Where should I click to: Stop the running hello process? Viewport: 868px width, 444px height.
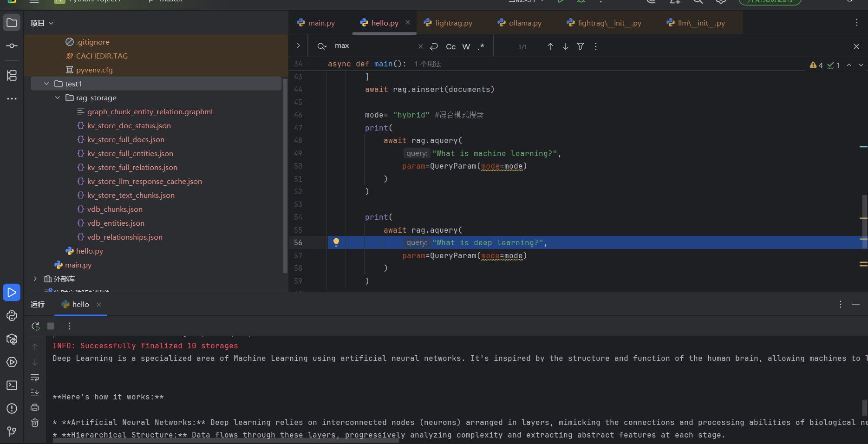pos(51,326)
